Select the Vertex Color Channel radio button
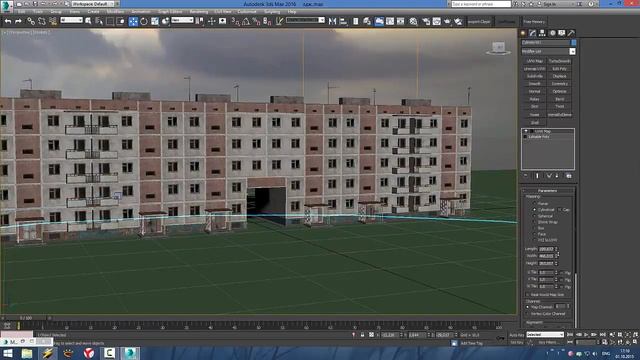The height and width of the screenshot is (360, 640). pyautogui.click(x=528, y=313)
